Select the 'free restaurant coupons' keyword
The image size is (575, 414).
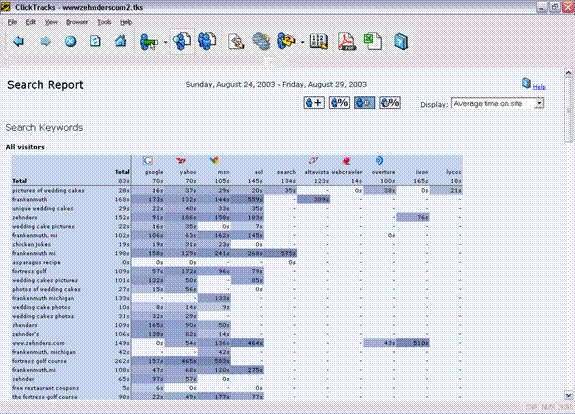pos(45,388)
